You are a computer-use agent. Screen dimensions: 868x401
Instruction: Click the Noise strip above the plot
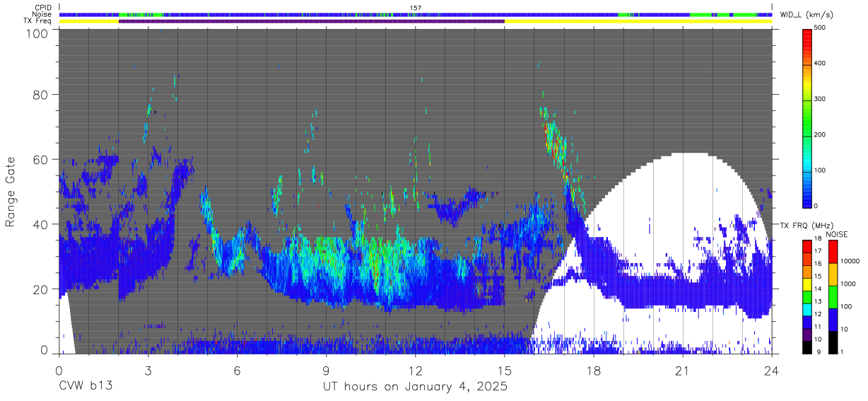[x=416, y=14]
